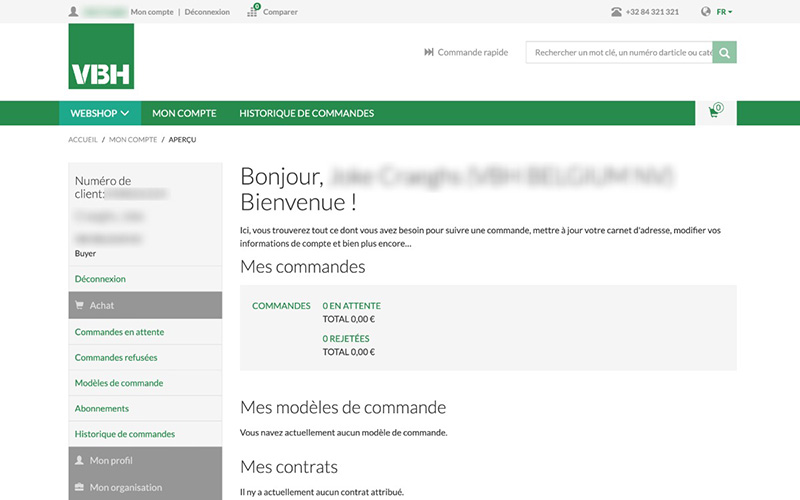Open Commandes en attente link

click(119, 332)
